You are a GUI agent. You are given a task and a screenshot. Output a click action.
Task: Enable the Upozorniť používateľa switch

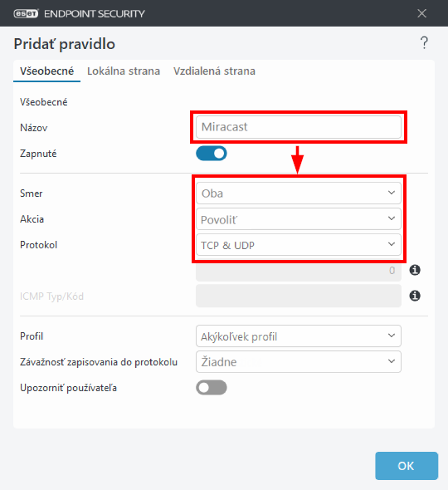[212, 388]
